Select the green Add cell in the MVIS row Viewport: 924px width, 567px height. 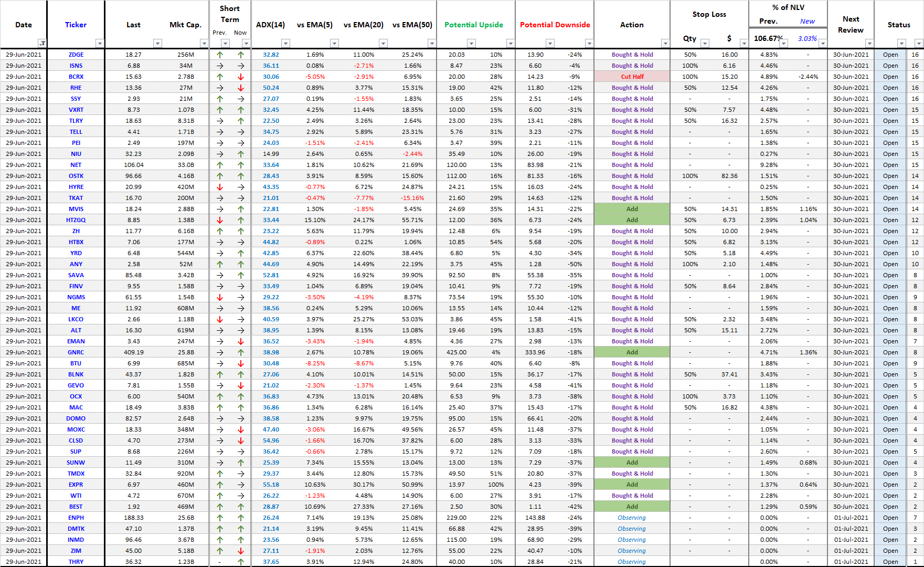(632, 209)
